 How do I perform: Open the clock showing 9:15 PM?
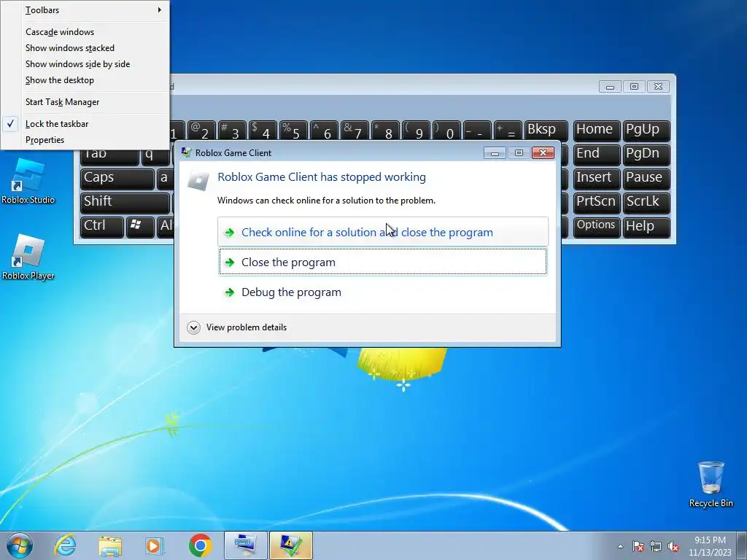point(710,546)
